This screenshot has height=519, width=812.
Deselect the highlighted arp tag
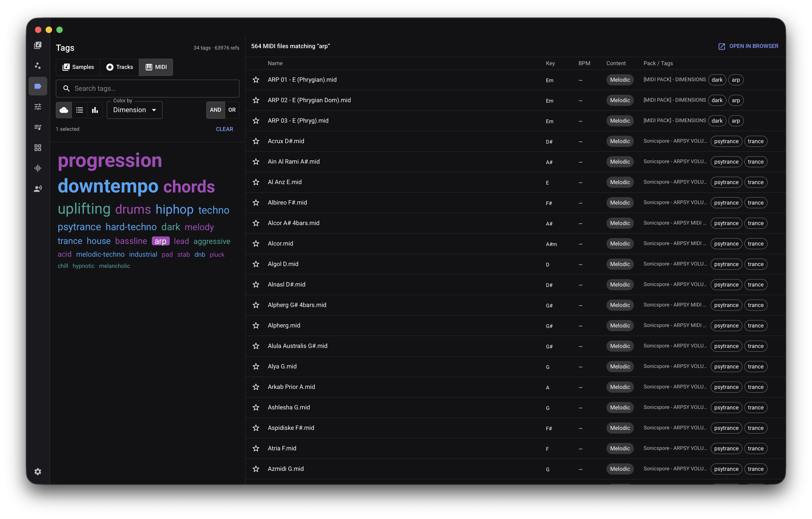[x=160, y=241]
